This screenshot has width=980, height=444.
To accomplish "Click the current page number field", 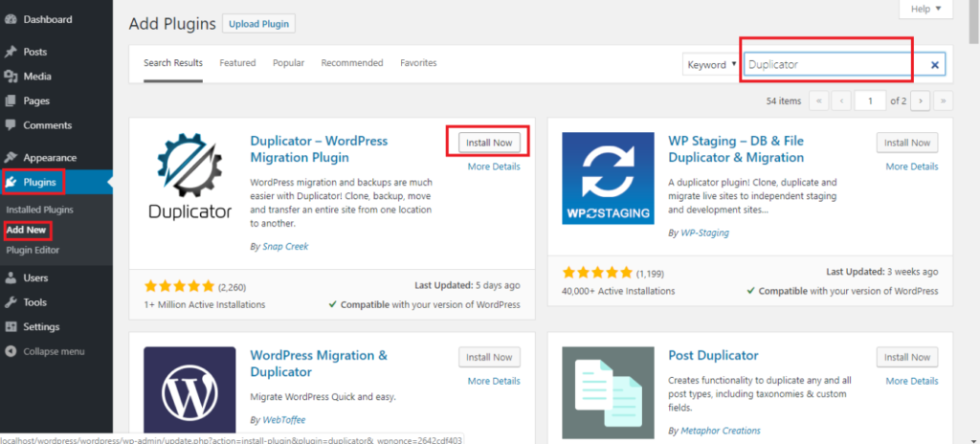I will tap(871, 100).
